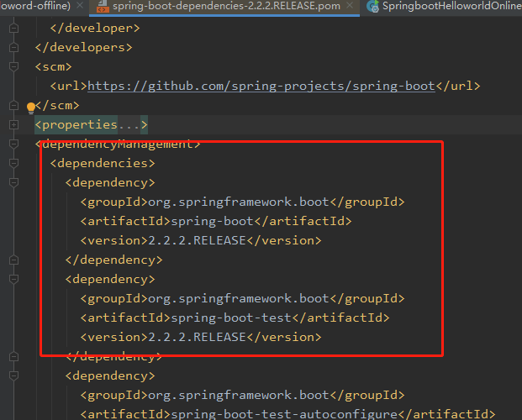Click artifactId spring-boot text
Image resolution: width=522 pixels, height=420 pixels.
click(x=212, y=221)
